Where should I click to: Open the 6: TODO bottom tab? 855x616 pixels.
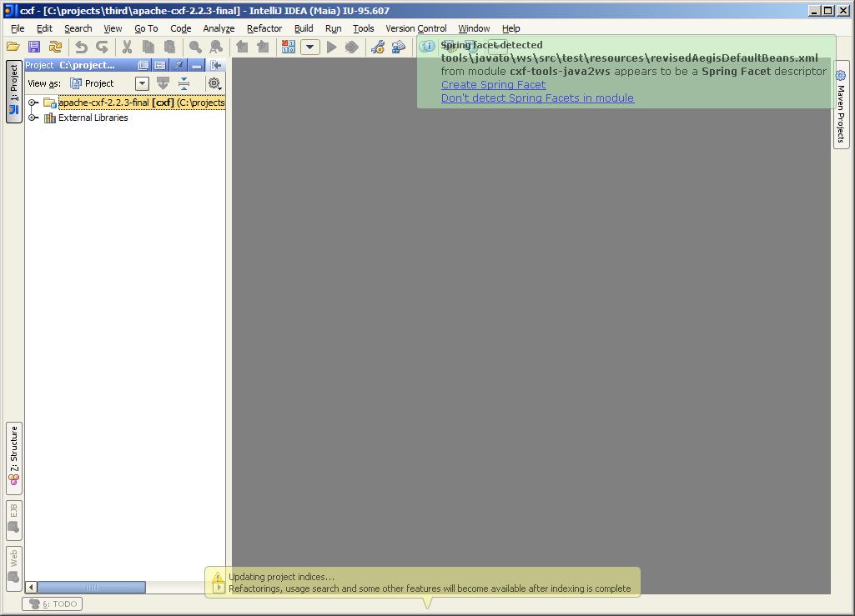click(x=53, y=604)
